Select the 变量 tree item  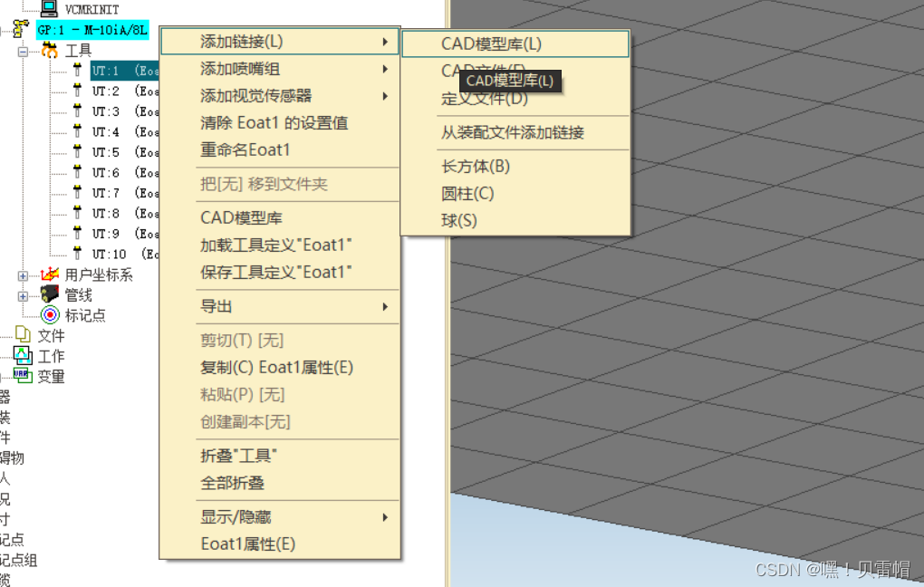click(52, 377)
